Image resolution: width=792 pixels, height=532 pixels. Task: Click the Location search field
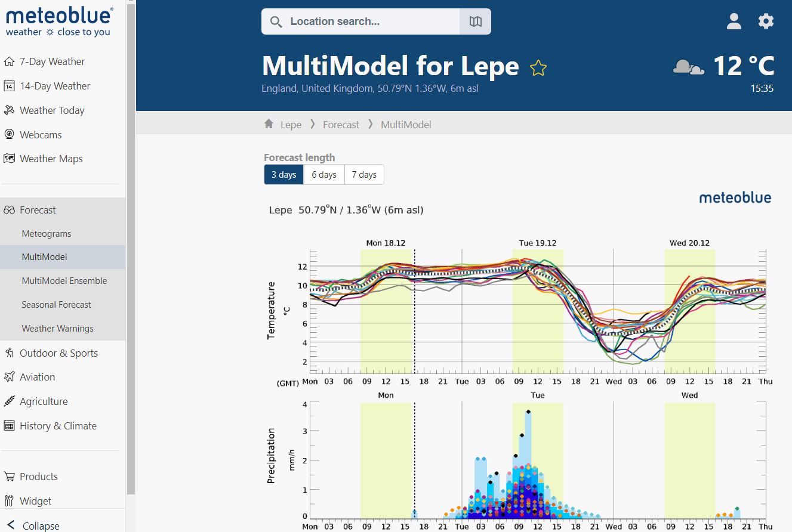(358, 21)
